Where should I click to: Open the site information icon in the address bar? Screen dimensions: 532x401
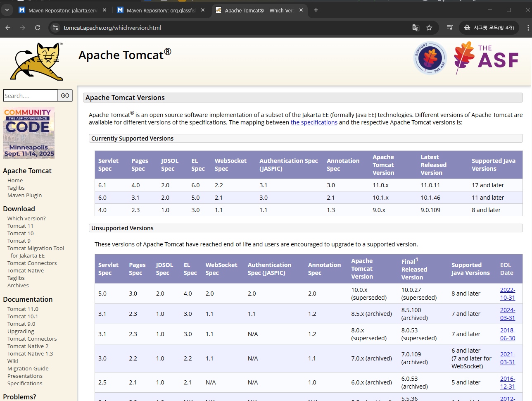pyautogui.click(x=55, y=28)
